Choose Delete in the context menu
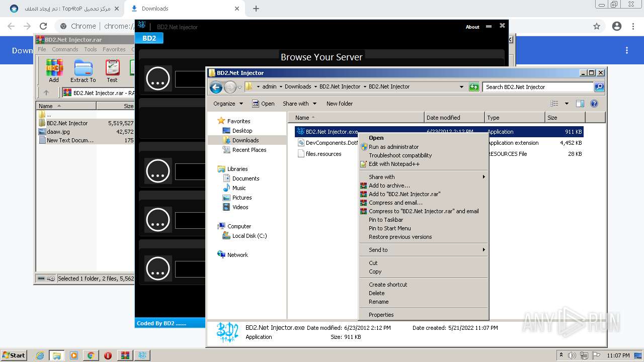This screenshot has width=644, height=362. (376, 293)
